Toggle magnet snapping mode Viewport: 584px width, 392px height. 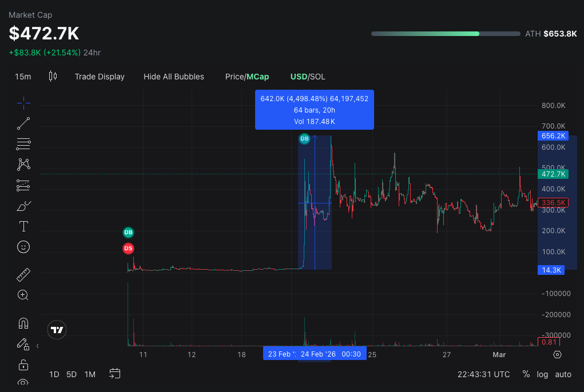tap(23, 323)
